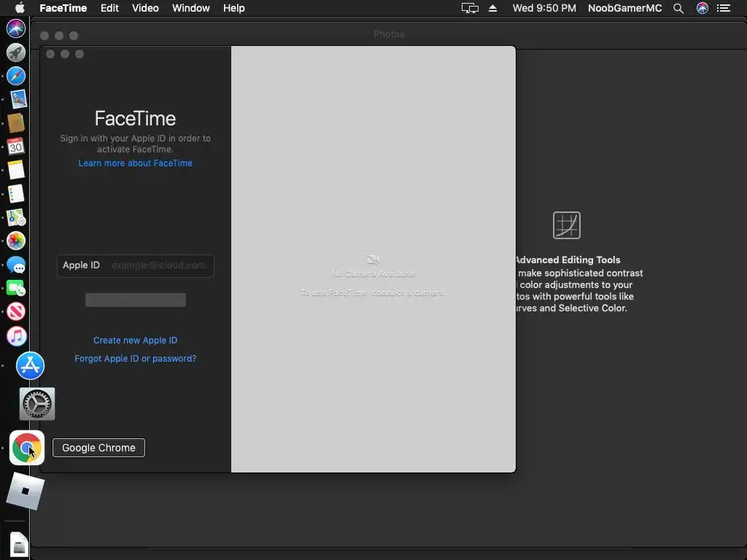
Task: Close the FaceTime window red button
Action: [50, 54]
